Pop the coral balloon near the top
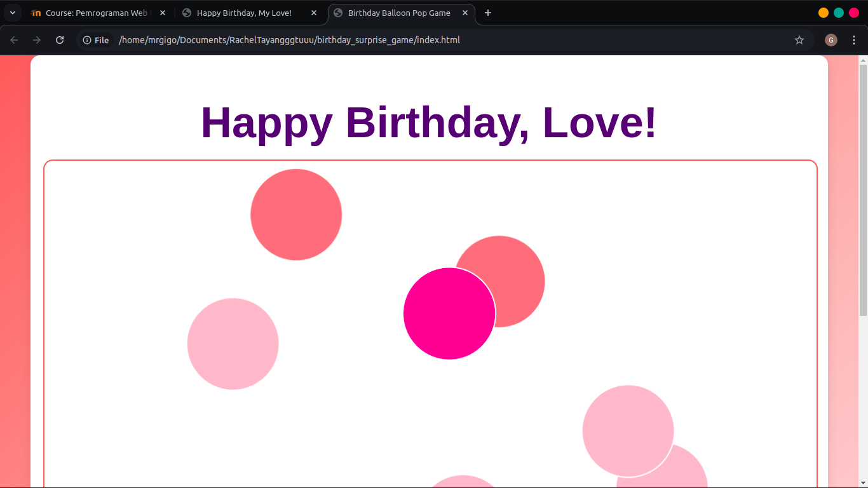The height and width of the screenshot is (488, 868). click(296, 215)
